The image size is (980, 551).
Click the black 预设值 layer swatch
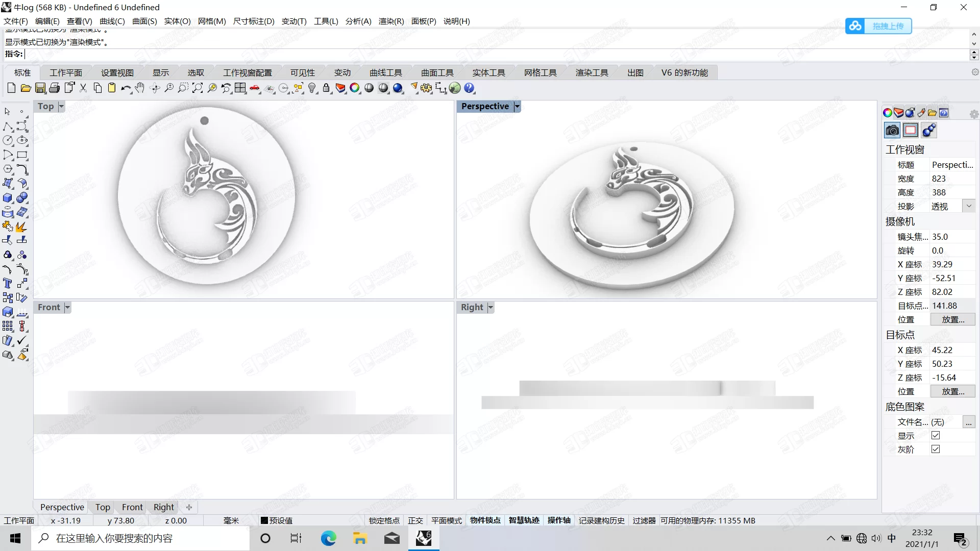click(264, 520)
